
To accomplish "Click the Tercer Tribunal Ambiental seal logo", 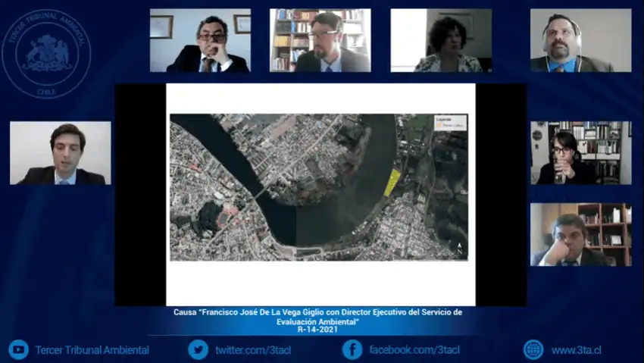I will 46,53.
